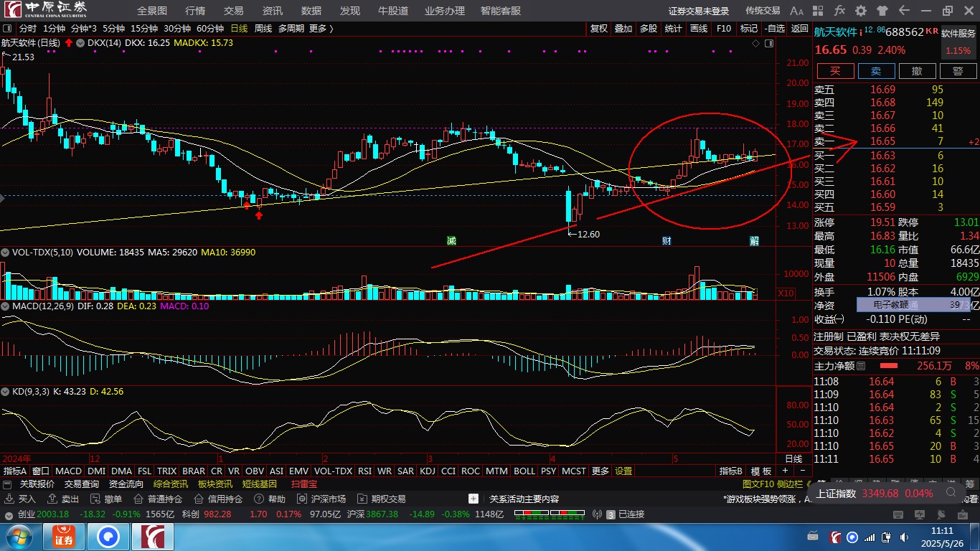Open the 帮助 help icon
Viewport: 980px width, 551px height.
tap(259, 499)
